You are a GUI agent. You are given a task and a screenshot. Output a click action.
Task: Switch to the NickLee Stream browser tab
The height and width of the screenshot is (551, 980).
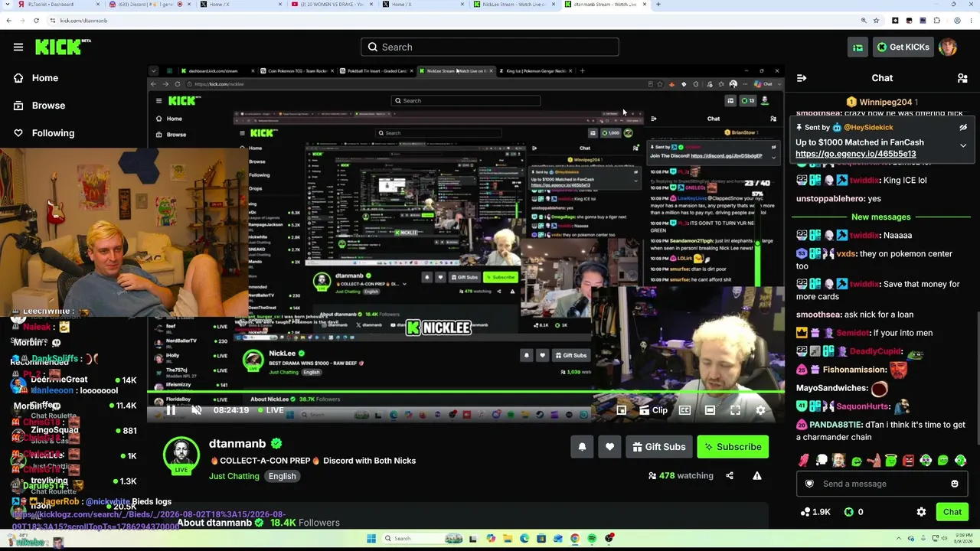[513, 5]
